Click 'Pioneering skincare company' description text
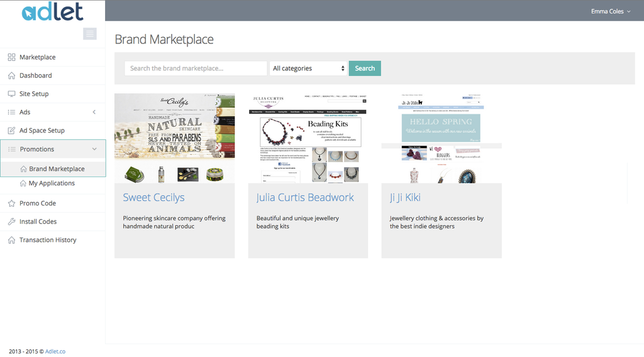644x357 pixels. click(x=174, y=222)
